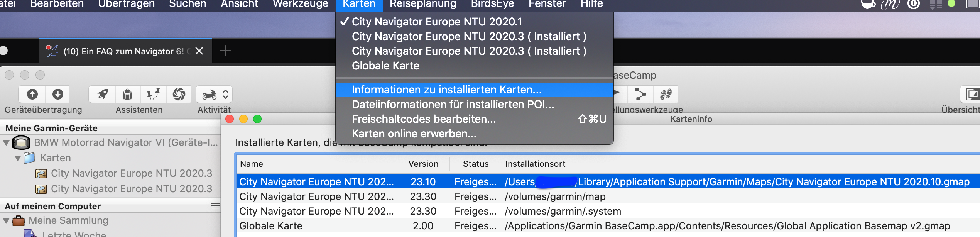This screenshot has width=980, height=237.
Task: Open the Ansicht menu
Action: click(240, 4)
